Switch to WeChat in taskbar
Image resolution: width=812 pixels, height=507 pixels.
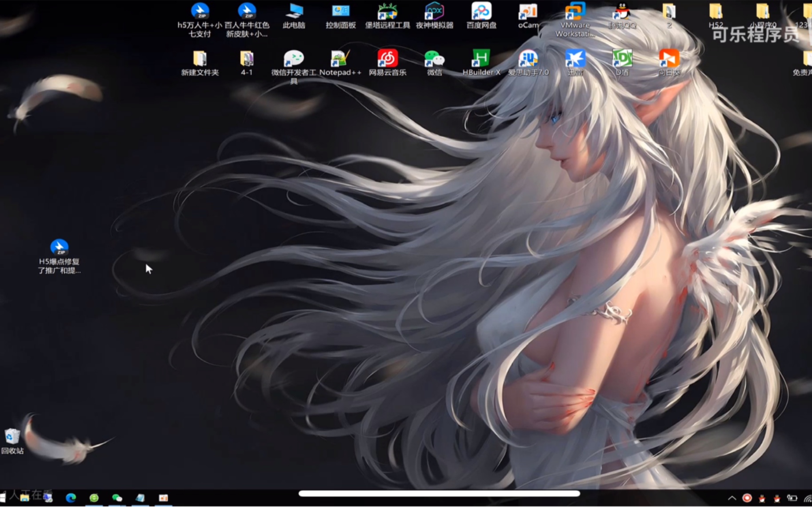click(x=117, y=498)
